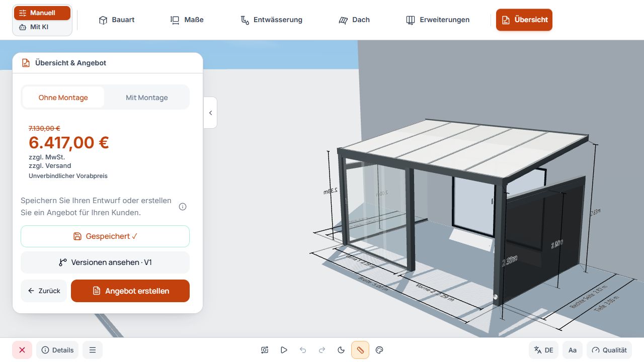
Task: Click the price 6.417,00 €
Action: 69,143
